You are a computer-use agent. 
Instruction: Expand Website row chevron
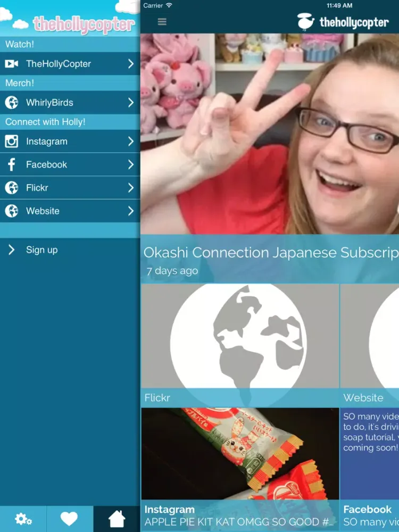click(131, 211)
